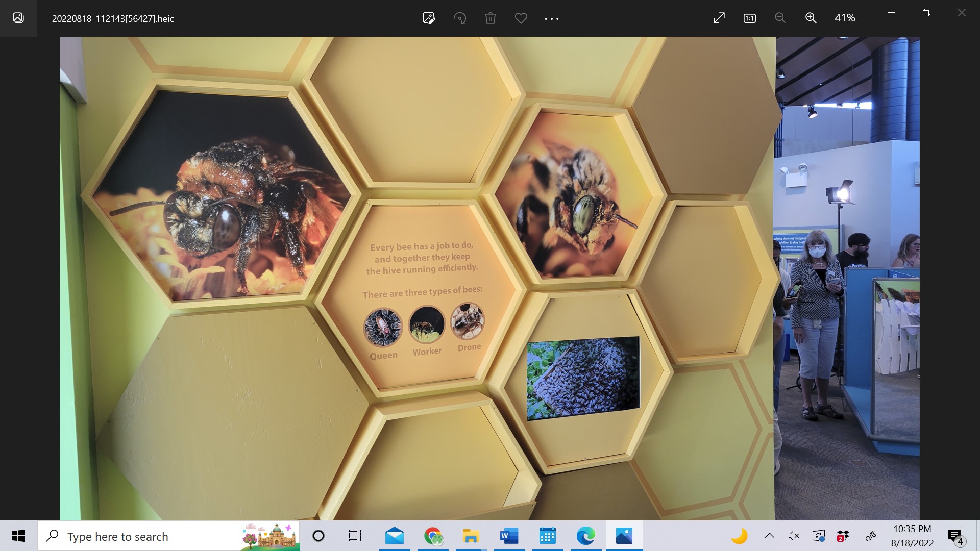Zoom in on the photo
This screenshot has height=551, width=980.
(811, 18)
